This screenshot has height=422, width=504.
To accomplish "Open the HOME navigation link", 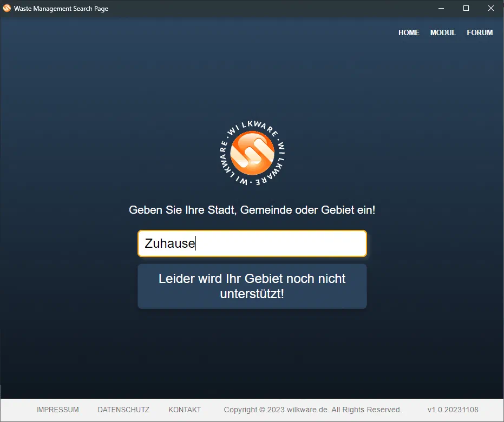I will [409, 32].
